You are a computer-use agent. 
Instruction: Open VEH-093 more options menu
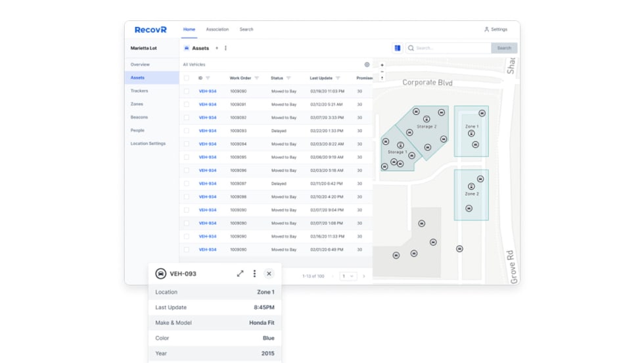pos(254,274)
